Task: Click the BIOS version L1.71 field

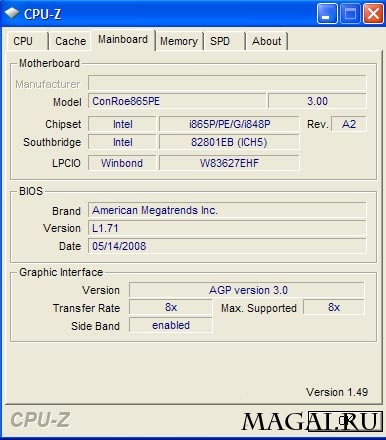Action: 227,228
